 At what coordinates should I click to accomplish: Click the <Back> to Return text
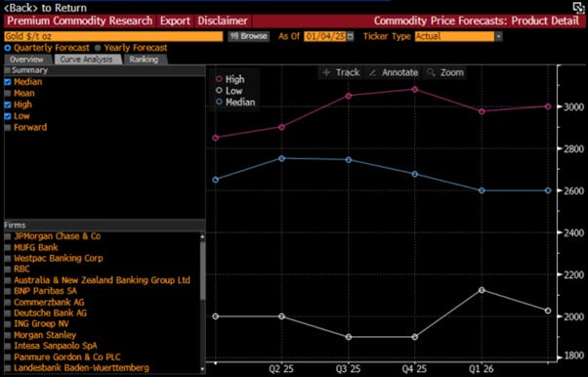(45, 8)
